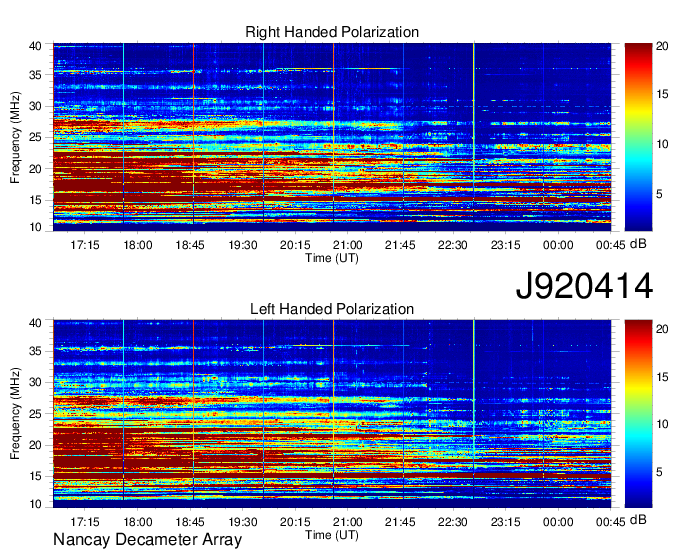Click the 22:30 tick of the Right Handed plot
Viewport: 680px width, 552px height.
tap(453, 245)
